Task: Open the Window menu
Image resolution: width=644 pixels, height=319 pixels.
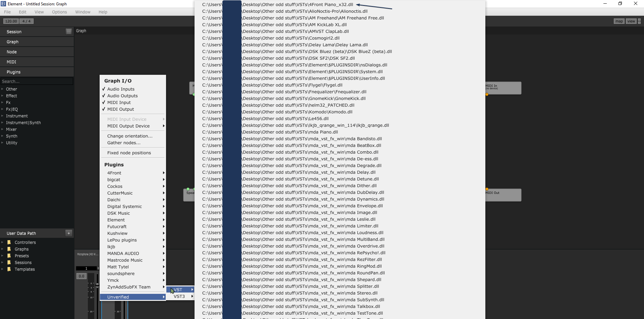Action: click(83, 12)
